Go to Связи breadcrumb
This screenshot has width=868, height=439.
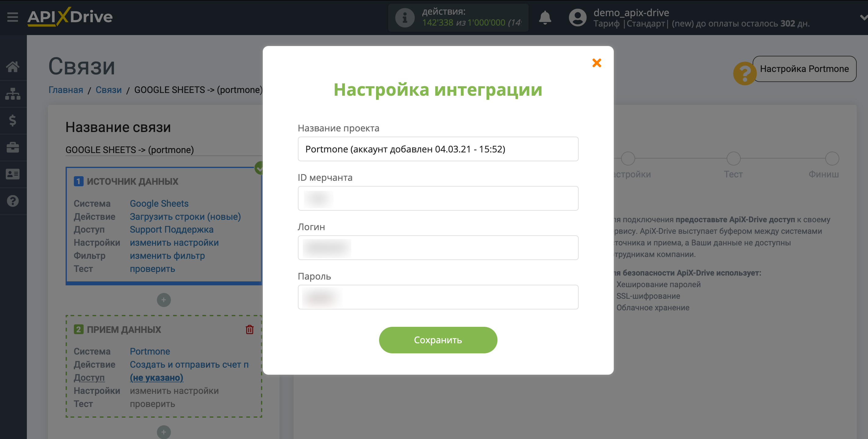pos(109,90)
